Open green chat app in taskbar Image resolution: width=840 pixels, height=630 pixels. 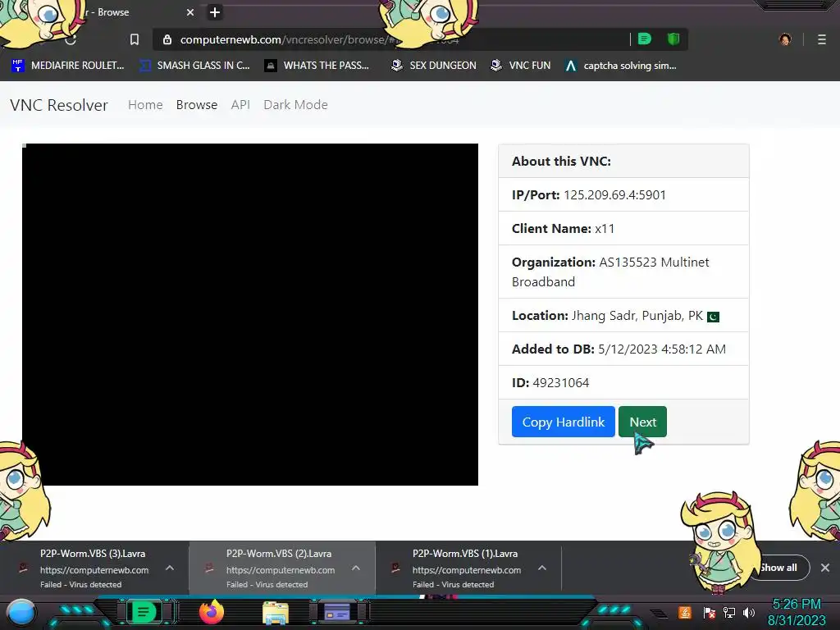point(144,612)
